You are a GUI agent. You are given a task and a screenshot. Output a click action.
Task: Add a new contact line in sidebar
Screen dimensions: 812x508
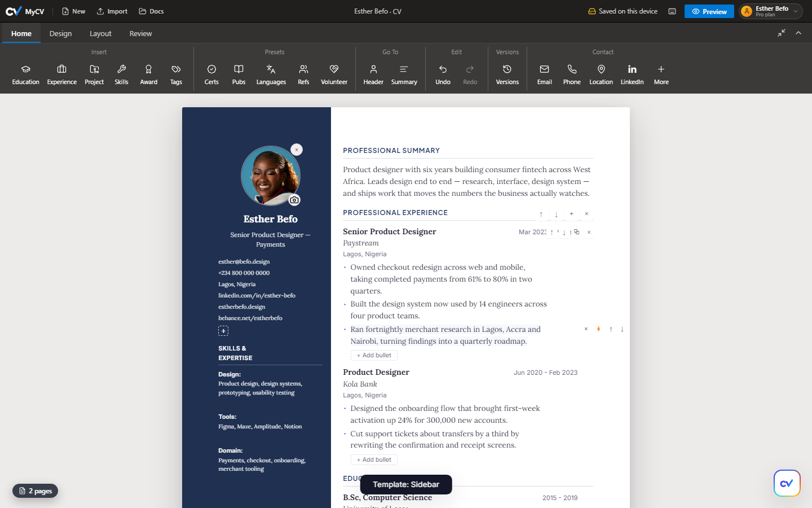tap(223, 331)
